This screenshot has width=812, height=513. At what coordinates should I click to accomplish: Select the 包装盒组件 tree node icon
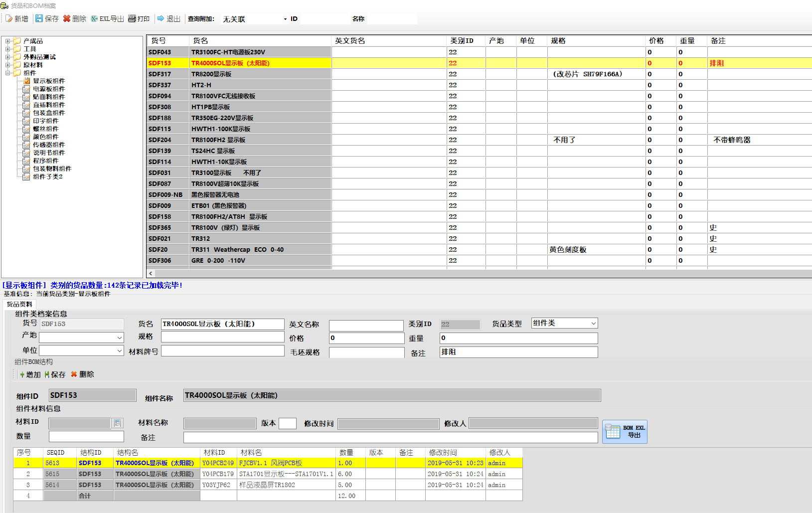click(27, 113)
